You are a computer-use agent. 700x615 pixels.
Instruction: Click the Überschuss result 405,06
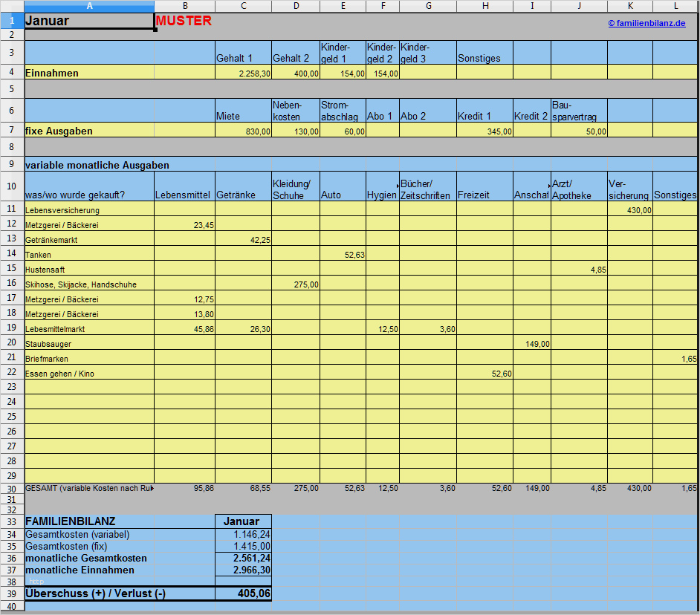[243, 593]
